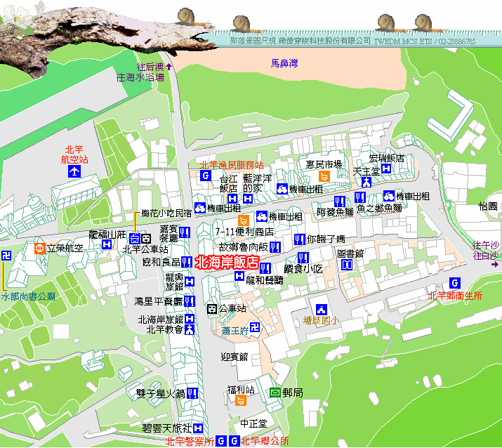Click restaurant icon beside 嘉賓餐廳

point(185,232)
